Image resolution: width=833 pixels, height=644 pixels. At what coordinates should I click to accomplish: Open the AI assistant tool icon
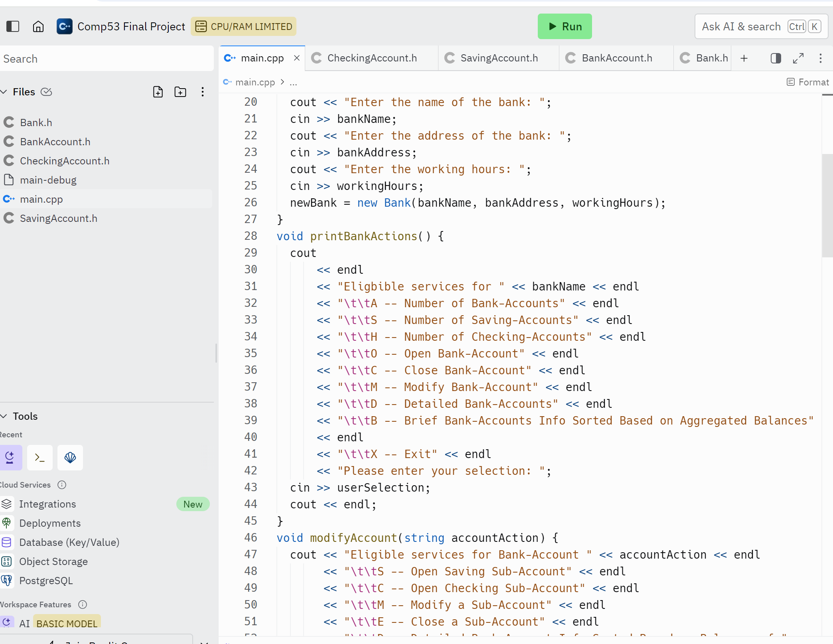10,457
